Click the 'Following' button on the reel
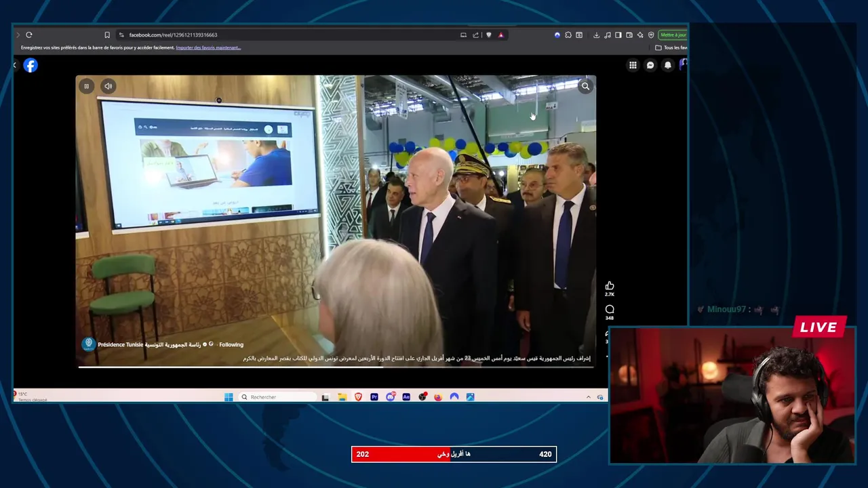Image resolution: width=868 pixels, height=488 pixels. pyautogui.click(x=231, y=344)
